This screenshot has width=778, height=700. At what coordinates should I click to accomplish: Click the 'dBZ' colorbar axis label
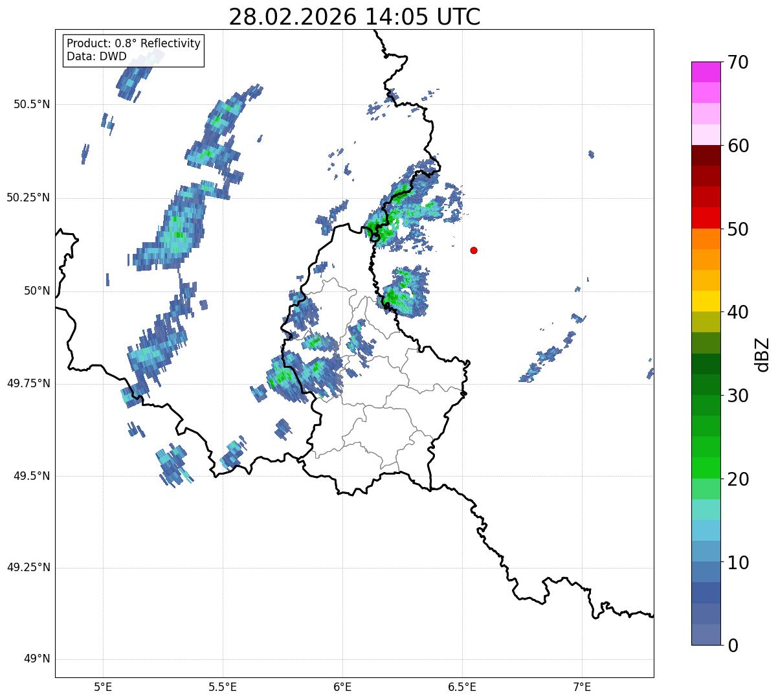point(762,354)
